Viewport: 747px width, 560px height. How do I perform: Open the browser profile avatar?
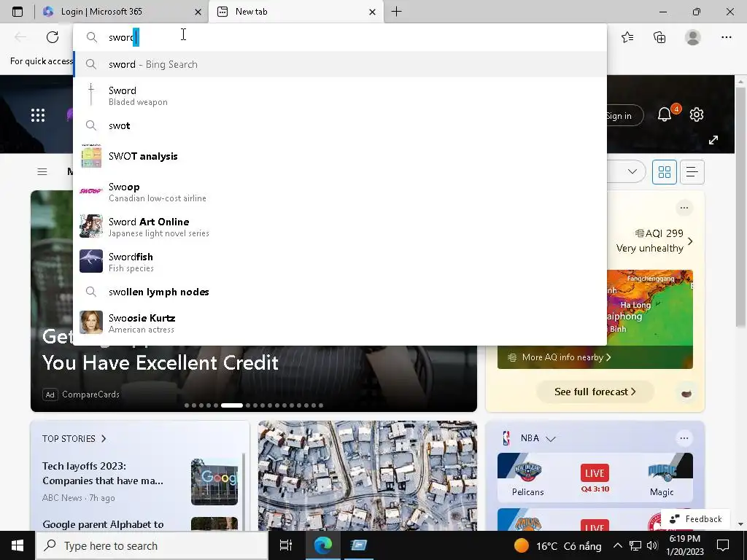pos(693,37)
